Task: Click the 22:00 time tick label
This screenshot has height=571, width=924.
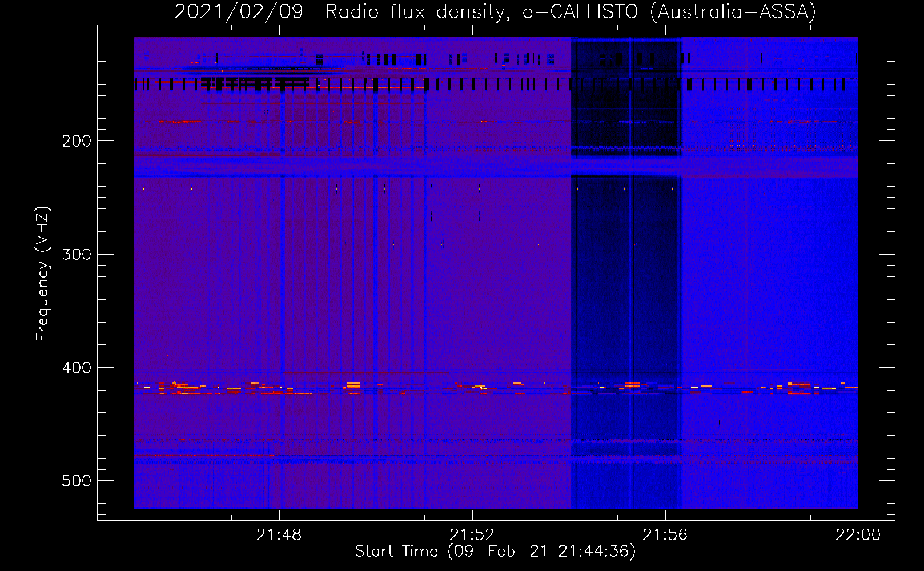Action: point(858,535)
